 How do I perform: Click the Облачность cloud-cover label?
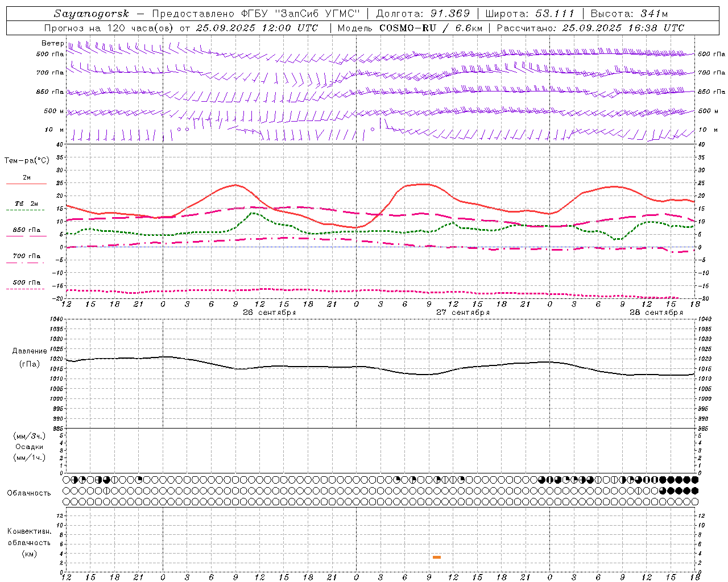[x=29, y=493]
